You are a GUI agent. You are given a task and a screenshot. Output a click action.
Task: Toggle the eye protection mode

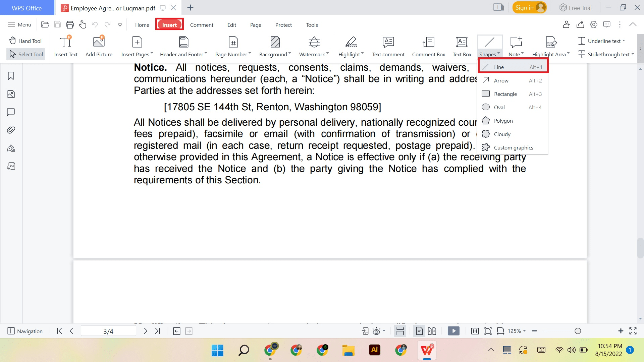(x=376, y=331)
